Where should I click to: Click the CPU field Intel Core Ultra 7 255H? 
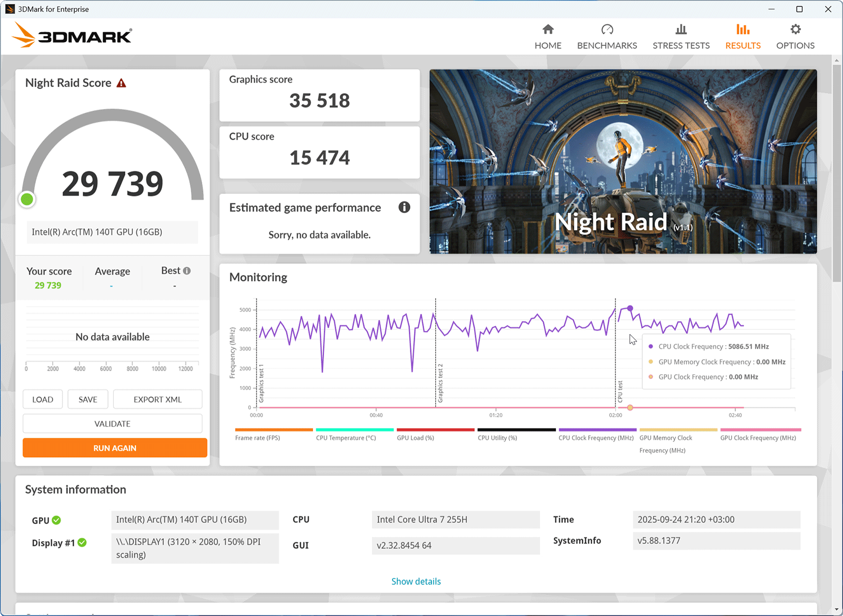[456, 520]
